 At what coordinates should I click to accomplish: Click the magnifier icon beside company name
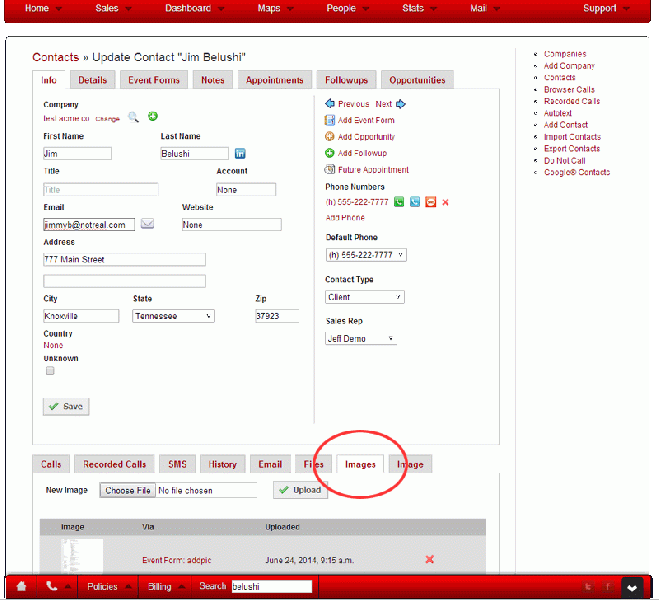coord(133,117)
